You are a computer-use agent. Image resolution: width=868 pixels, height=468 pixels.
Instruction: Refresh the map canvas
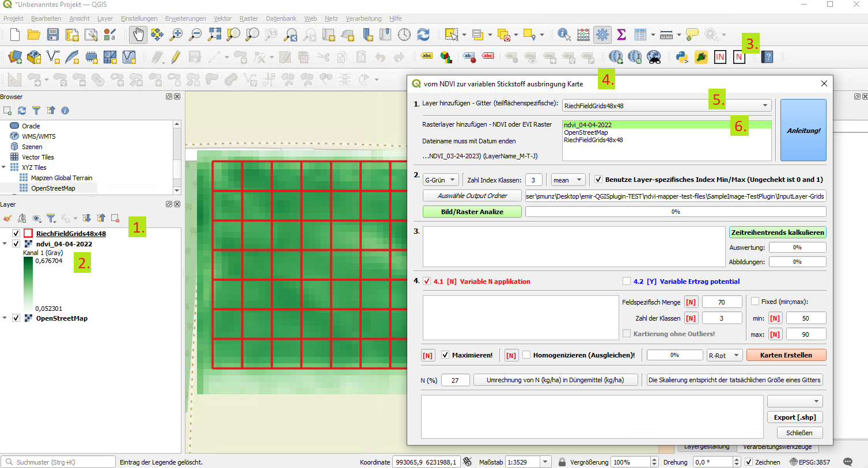[x=423, y=35]
